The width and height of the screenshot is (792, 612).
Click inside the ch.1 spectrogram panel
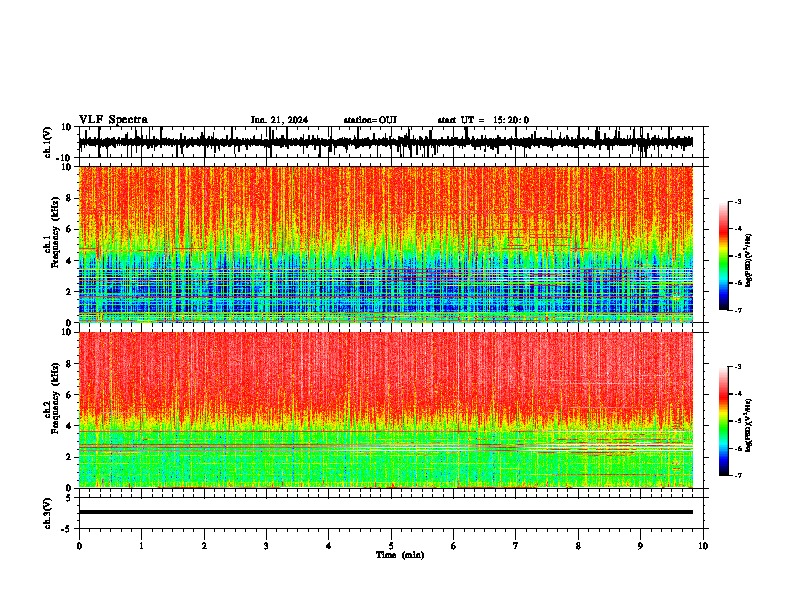tap(386, 244)
